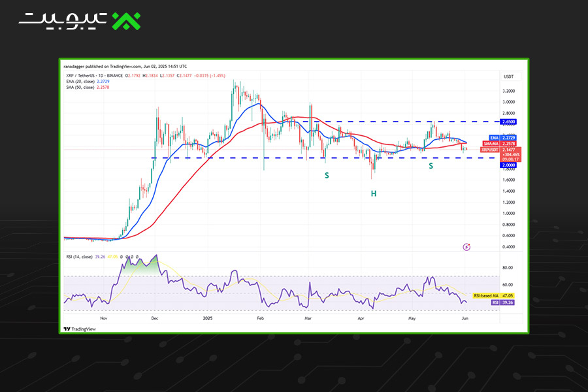The width and height of the screenshot is (588, 392).
Task: Click the ranadagger published on TradingView header text
Action: click(125, 67)
